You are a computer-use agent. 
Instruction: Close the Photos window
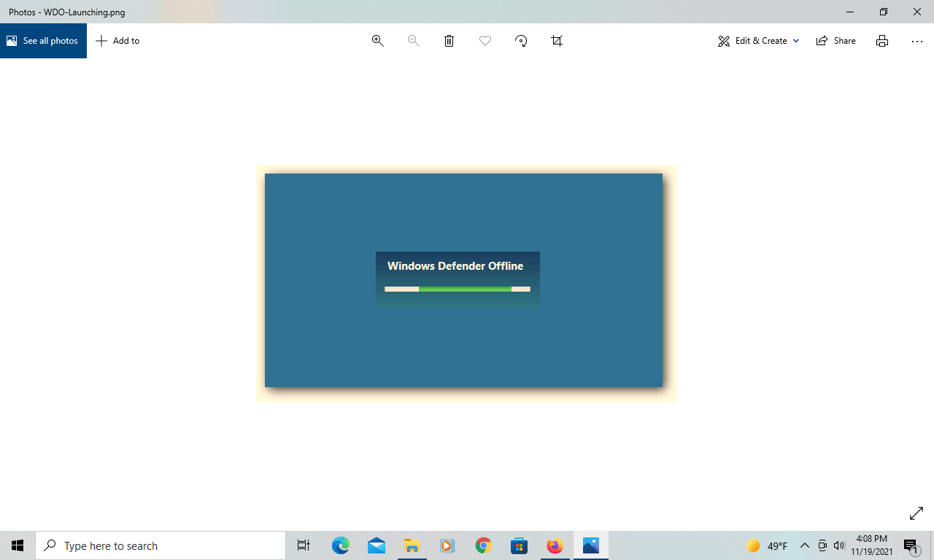coord(917,12)
